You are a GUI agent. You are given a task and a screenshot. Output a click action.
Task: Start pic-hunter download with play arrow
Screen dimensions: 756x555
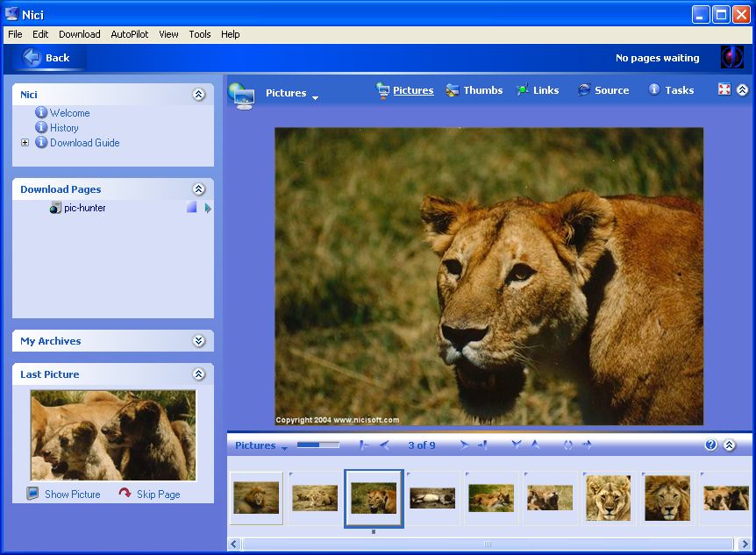pos(207,209)
